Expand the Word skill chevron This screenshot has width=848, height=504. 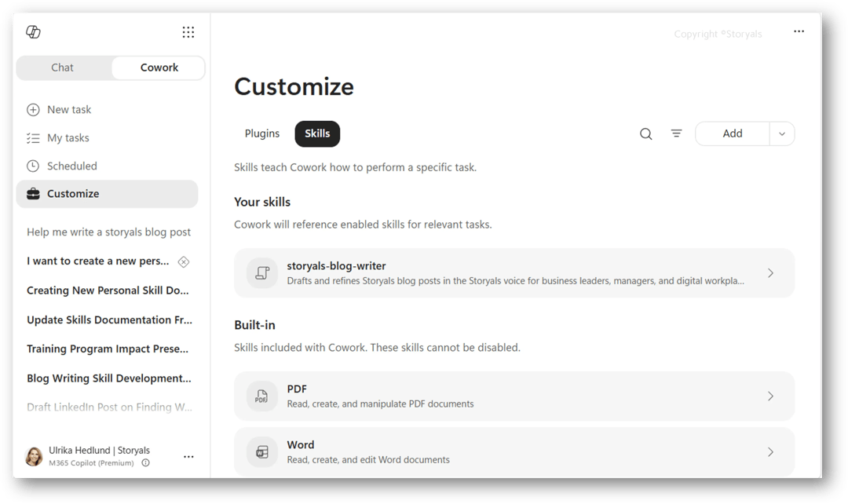(x=771, y=452)
